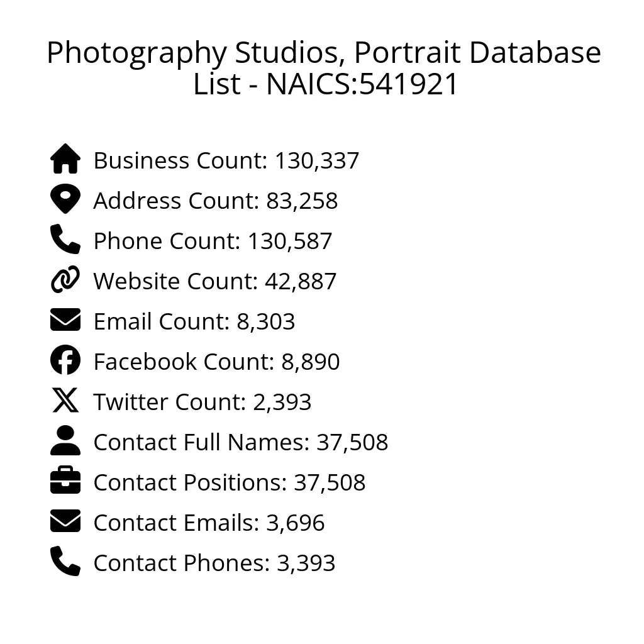Image resolution: width=644 pixels, height=644 pixels.
Task: Click the Facebook logo icon
Action: click(x=65, y=360)
